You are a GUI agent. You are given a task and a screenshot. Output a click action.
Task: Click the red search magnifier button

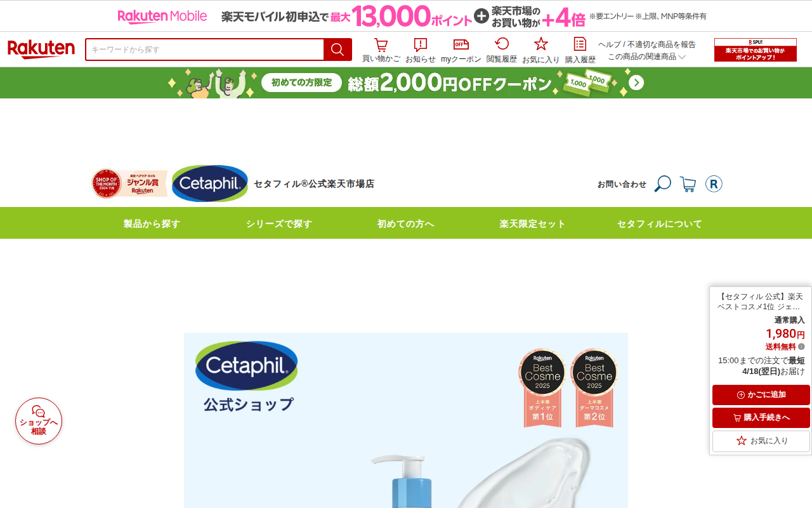point(337,50)
